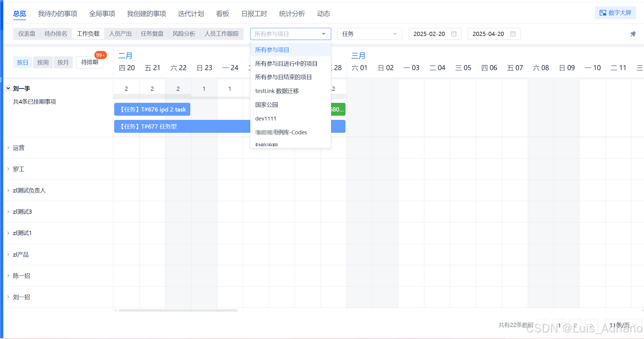Switch to 人员产出 sub-tab
The image size is (644, 339).
(120, 34)
